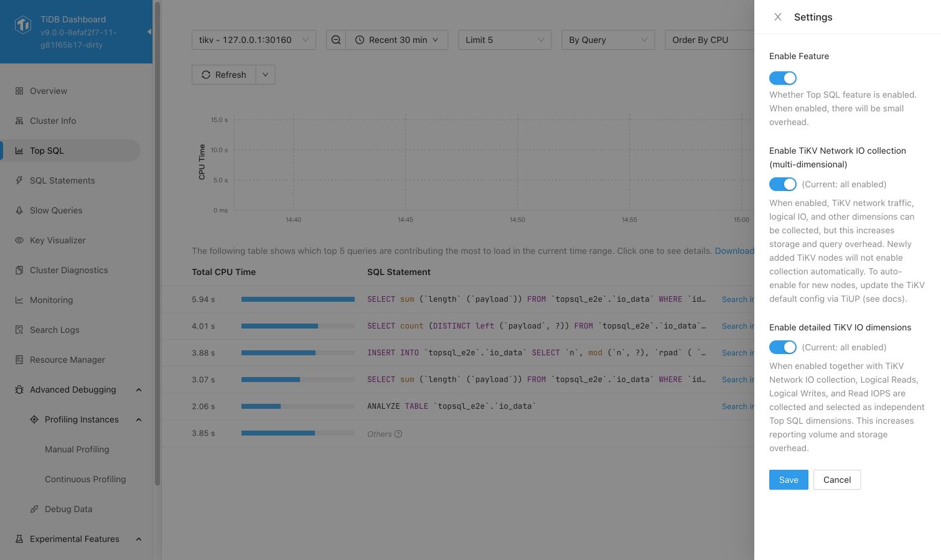Close the Settings panel with the X
Viewport: 941px width, 560px height.
778,17
